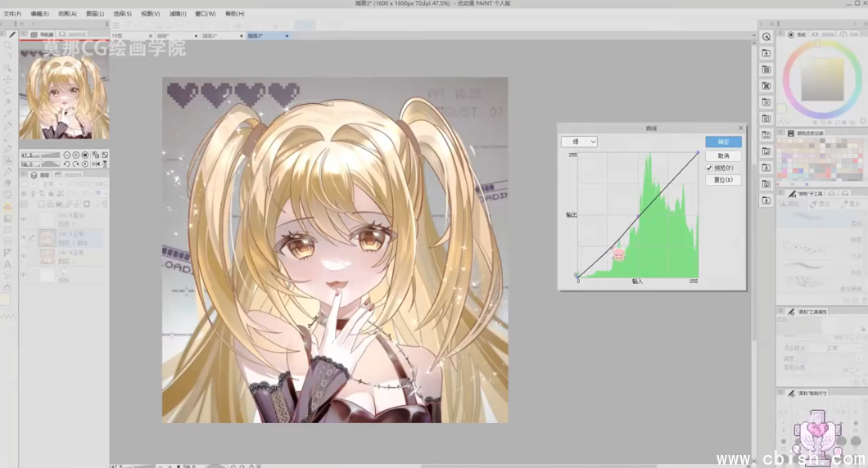Open the 编辑(E) menu
The image size is (868, 468).
39,14
